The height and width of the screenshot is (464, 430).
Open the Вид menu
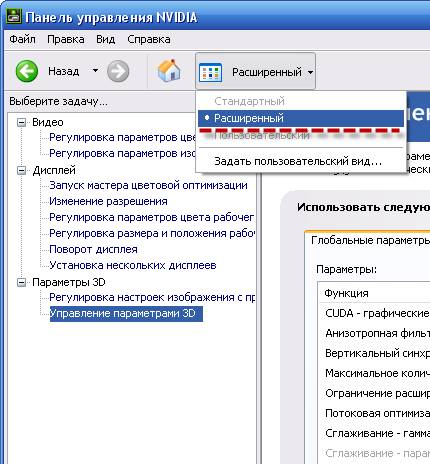(106, 39)
